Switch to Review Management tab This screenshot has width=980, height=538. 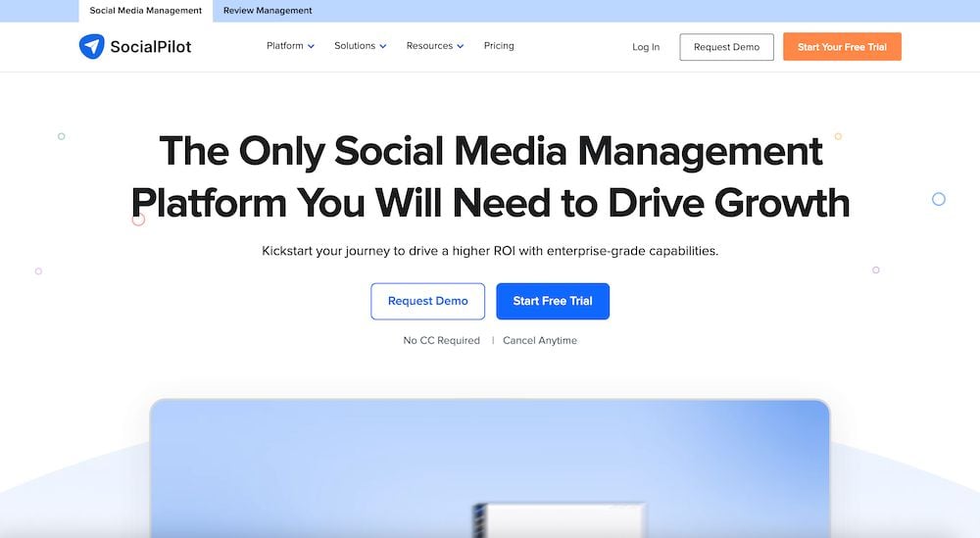[x=268, y=11]
